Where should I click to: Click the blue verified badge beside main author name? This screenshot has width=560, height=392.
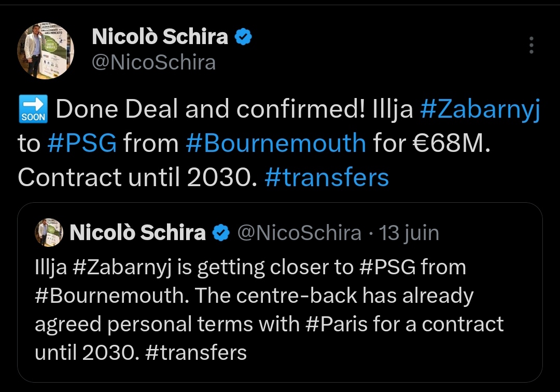[243, 36]
